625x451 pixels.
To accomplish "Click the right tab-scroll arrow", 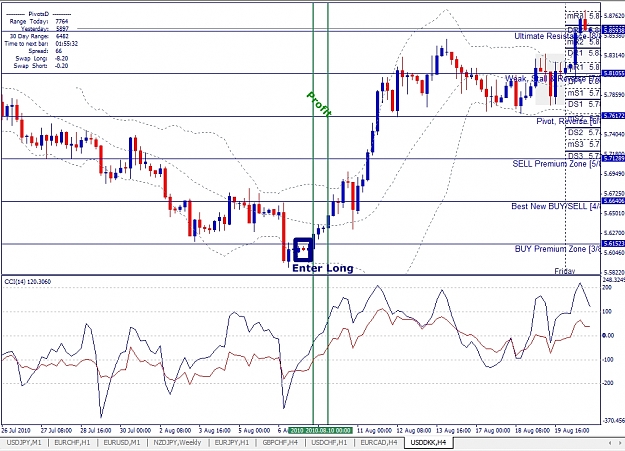I will 620,443.
